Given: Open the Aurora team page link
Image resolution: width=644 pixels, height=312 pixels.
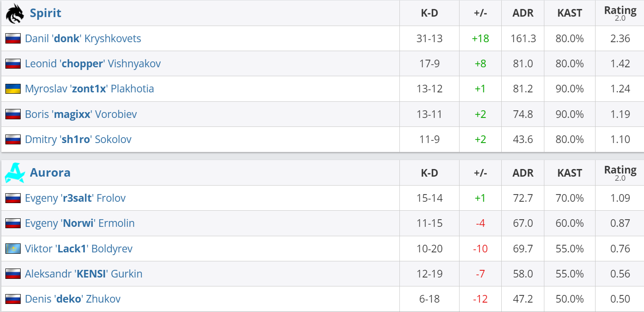Looking at the screenshot, I should click(x=50, y=173).
